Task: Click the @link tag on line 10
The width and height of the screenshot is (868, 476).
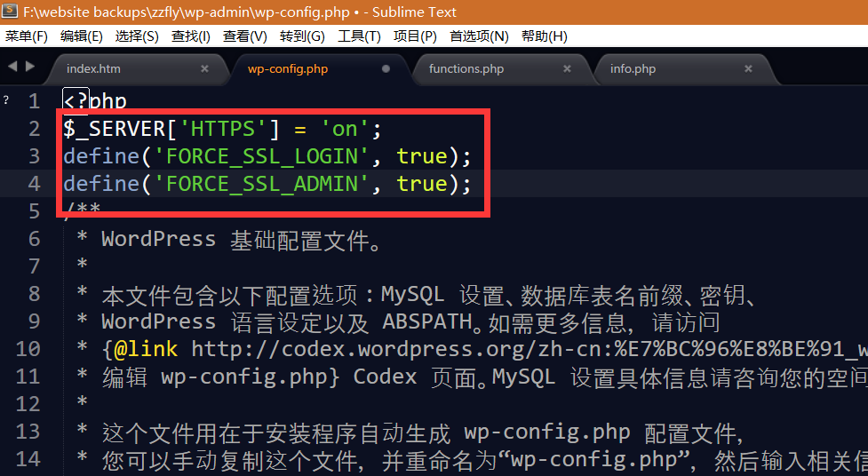Action: tap(146, 349)
